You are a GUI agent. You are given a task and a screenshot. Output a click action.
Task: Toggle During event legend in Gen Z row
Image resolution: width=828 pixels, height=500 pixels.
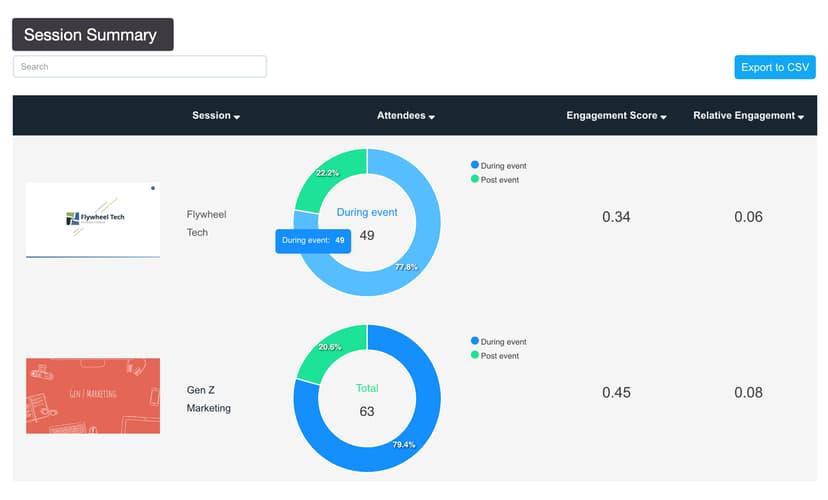(x=498, y=342)
